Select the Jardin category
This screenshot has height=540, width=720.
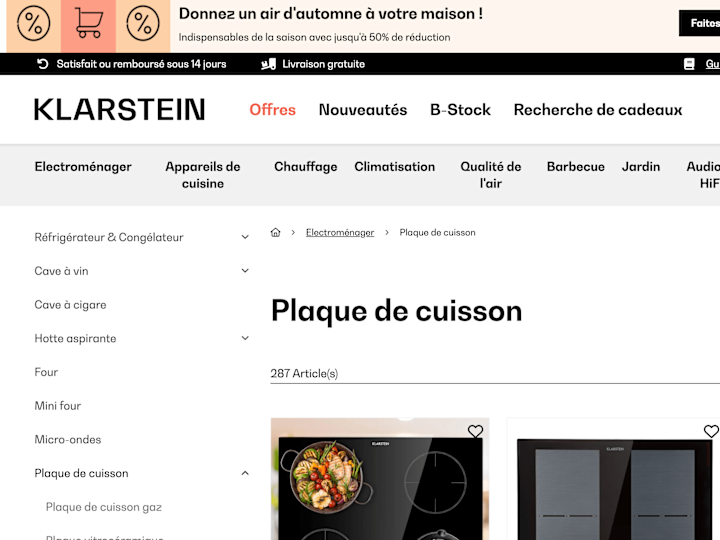point(641,167)
